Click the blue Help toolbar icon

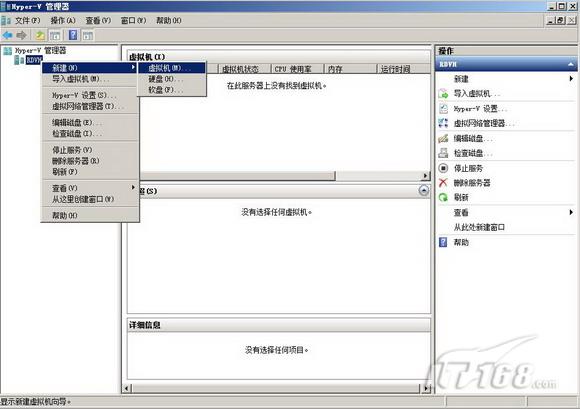pos(73,35)
